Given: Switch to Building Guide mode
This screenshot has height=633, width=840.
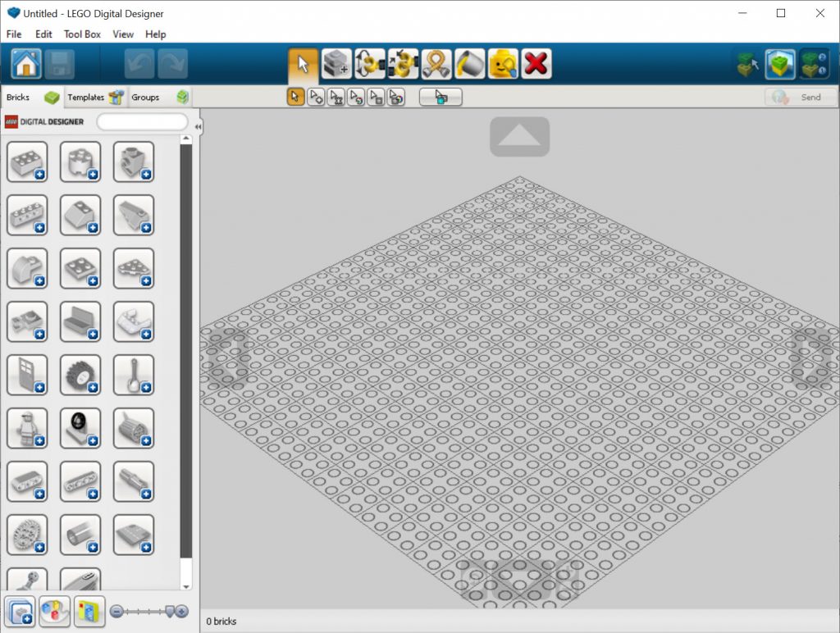Looking at the screenshot, I should click(x=815, y=64).
